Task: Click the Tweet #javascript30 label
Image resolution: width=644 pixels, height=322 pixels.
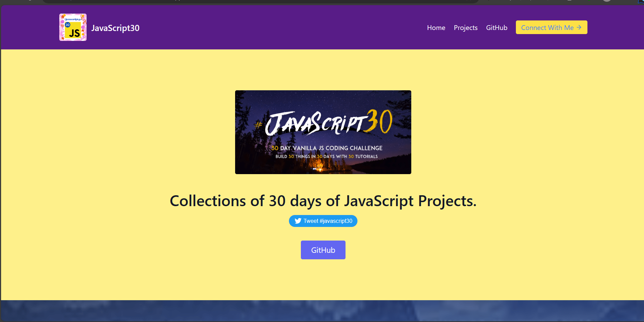Action: coord(328,221)
